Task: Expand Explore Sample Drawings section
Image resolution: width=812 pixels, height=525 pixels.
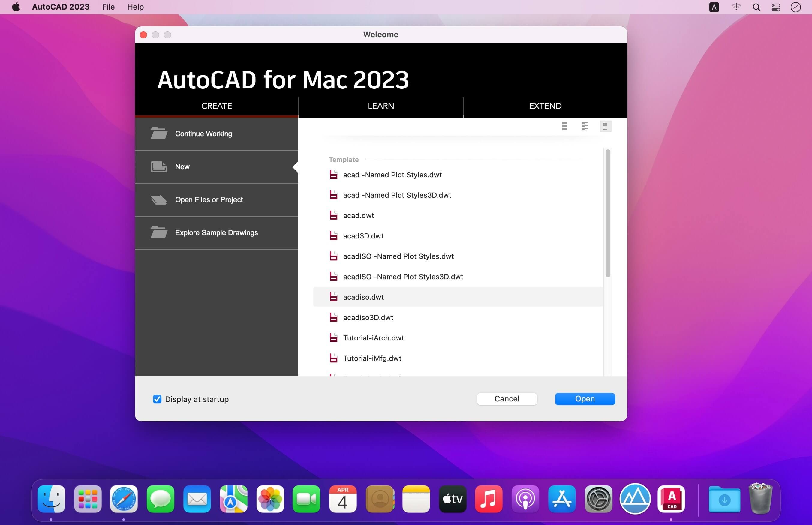Action: [x=217, y=232]
